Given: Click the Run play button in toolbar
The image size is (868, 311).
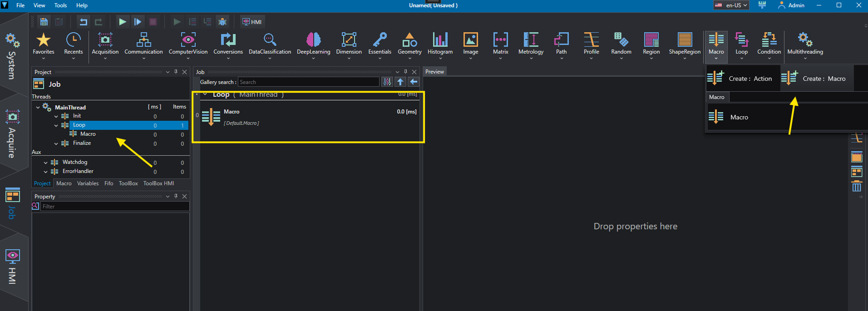Looking at the screenshot, I should pos(122,22).
